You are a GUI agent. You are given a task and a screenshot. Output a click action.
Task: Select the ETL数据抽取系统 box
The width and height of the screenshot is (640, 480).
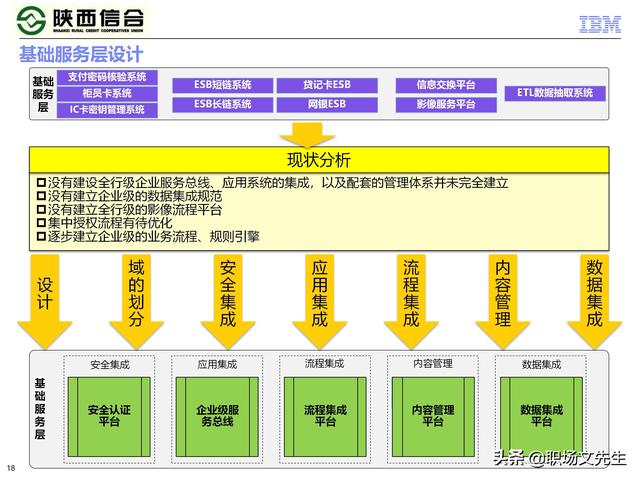tap(555, 93)
